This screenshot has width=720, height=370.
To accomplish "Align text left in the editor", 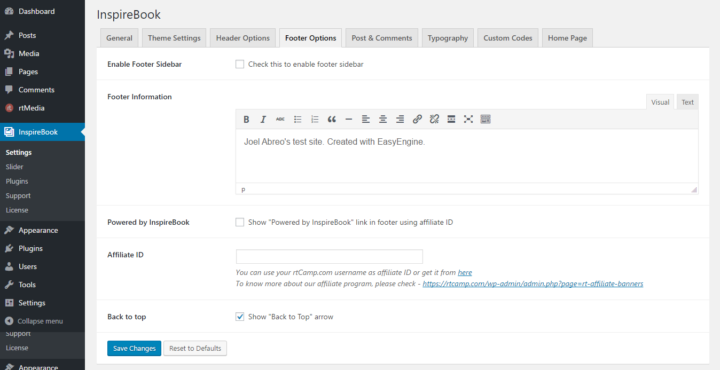I will pos(366,119).
